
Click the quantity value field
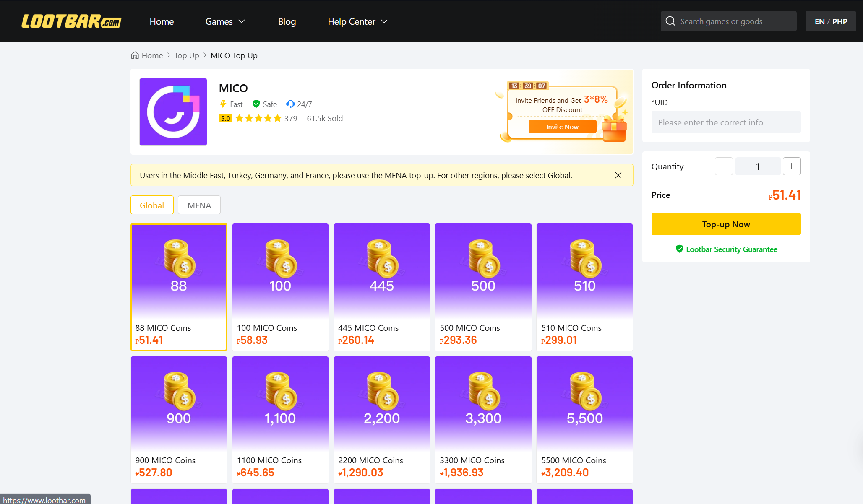click(758, 166)
